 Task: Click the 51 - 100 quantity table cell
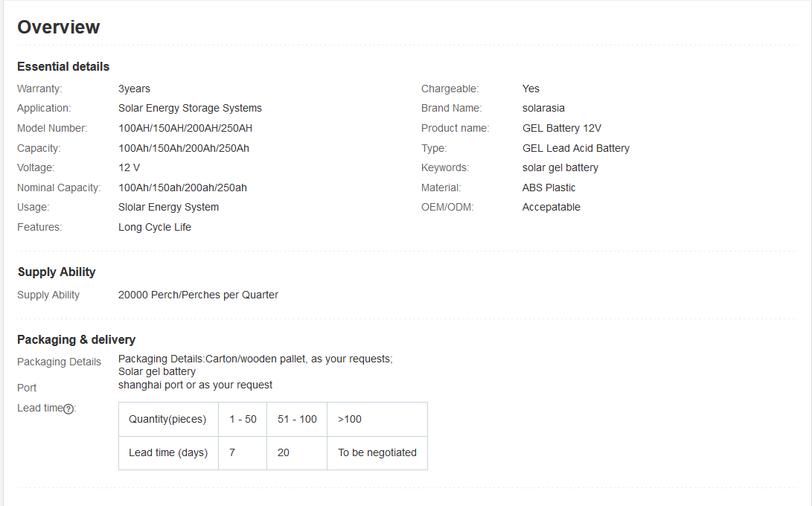(297, 419)
